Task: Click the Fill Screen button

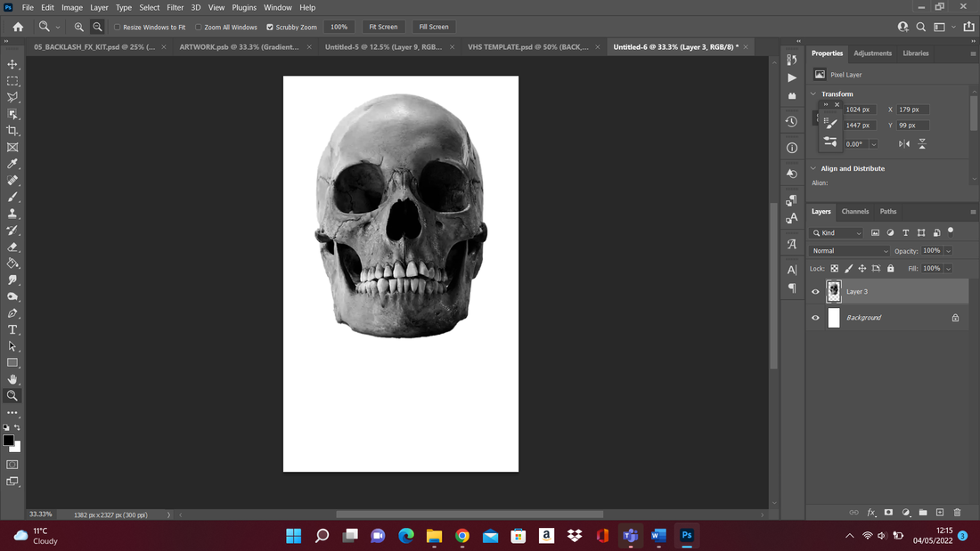Action: 434,27
